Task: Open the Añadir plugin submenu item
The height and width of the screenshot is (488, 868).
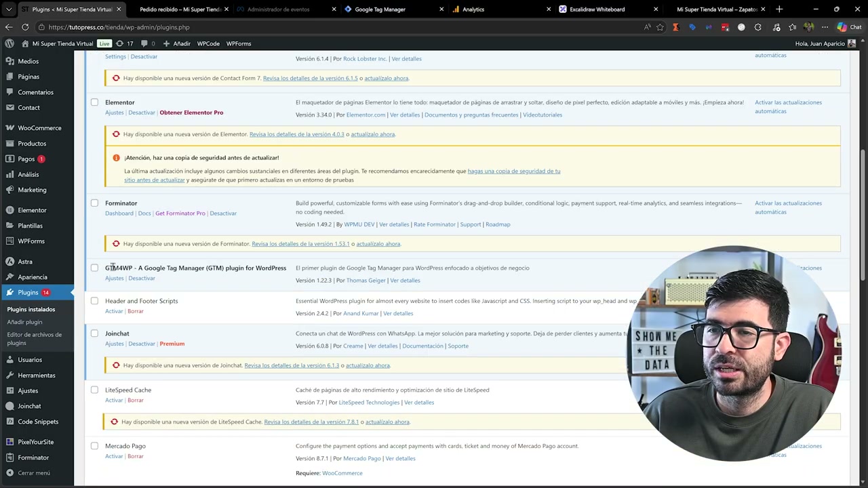Action: [x=24, y=322]
